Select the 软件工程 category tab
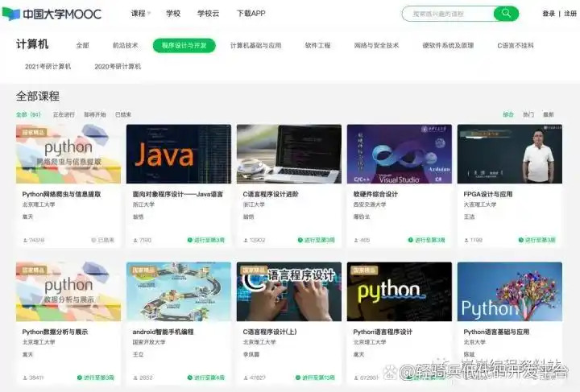The width and height of the screenshot is (580, 392). [x=317, y=46]
